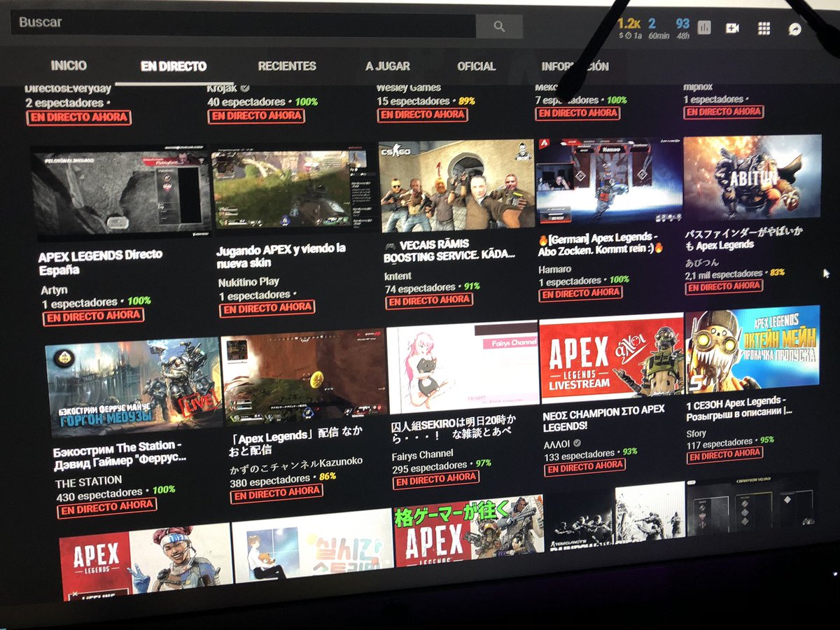Click EN DIRECTO AHORA badge under Fairys Channel

click(x=435, y=480)
